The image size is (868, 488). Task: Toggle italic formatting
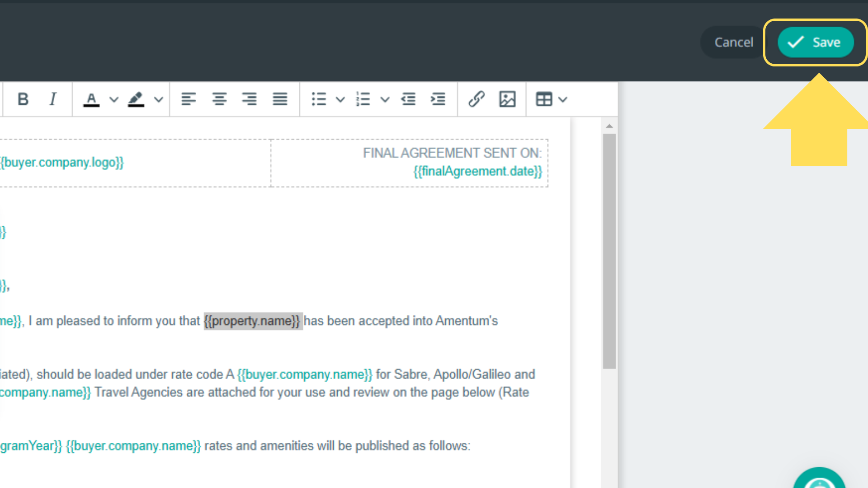coord(53,99)
